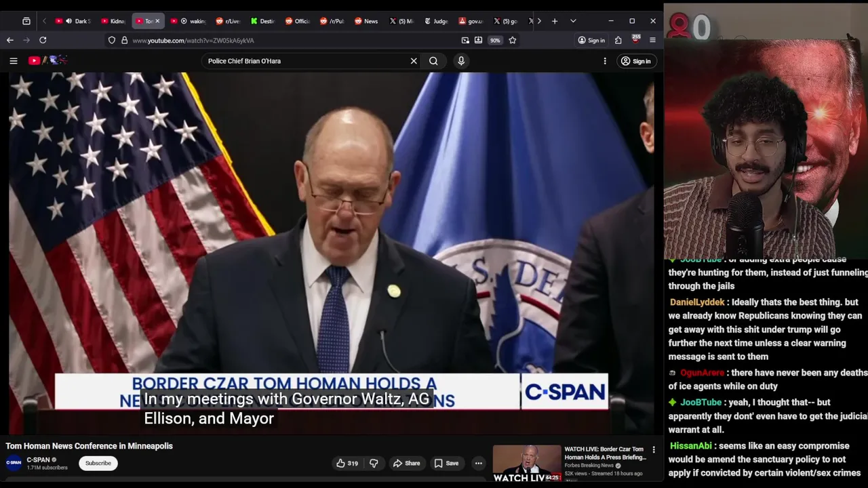Click the Forbes Breaking News channel name
The height and width of the screenshot is (488, 868).
(x=589, y=466)
